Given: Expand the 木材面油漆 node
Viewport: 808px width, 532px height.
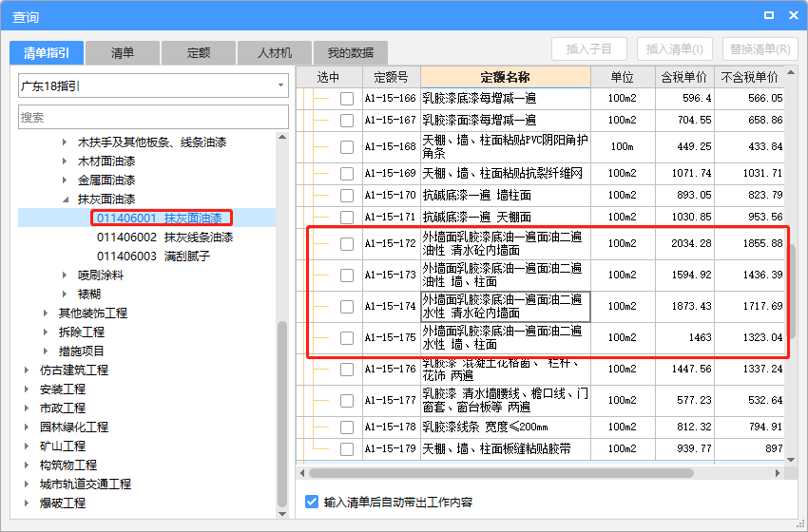Looking at the screenshot, I should tap(65, 161).
